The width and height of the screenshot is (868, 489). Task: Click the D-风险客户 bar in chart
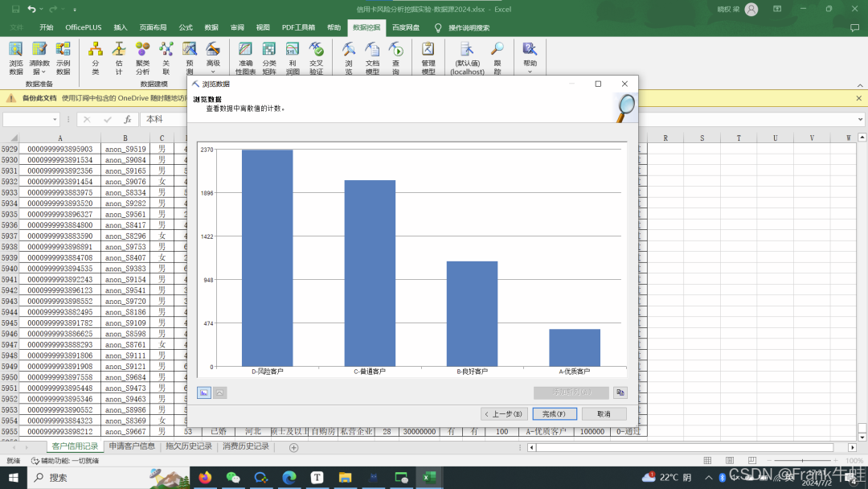tap(267, 257)
